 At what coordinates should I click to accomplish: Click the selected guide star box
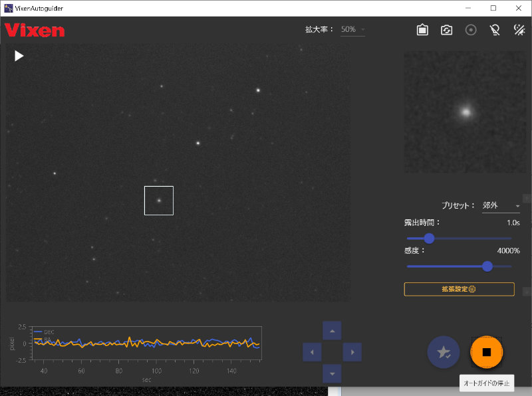[x=159, y=201]
